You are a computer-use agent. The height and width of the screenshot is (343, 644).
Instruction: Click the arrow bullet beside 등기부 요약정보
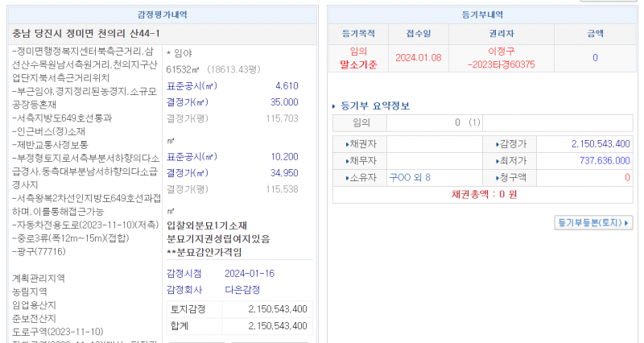click(335, 106)
